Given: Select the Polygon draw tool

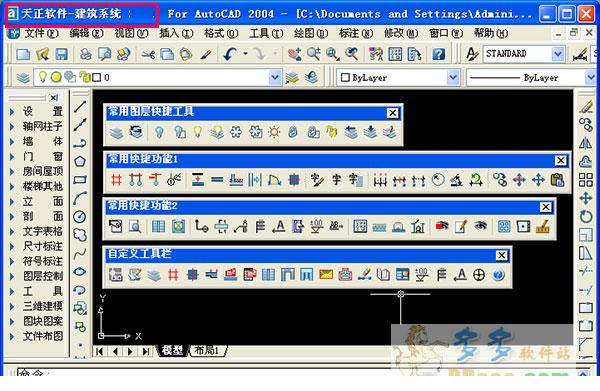Looking at the screenshot, I should [80, 161].
